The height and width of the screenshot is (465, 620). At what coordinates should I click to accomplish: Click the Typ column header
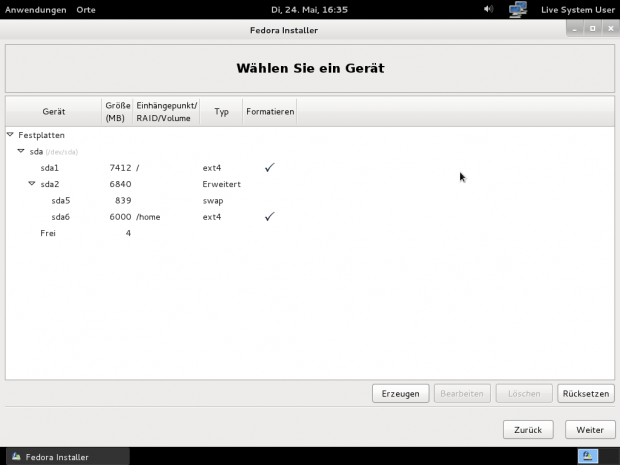point(221,112)
